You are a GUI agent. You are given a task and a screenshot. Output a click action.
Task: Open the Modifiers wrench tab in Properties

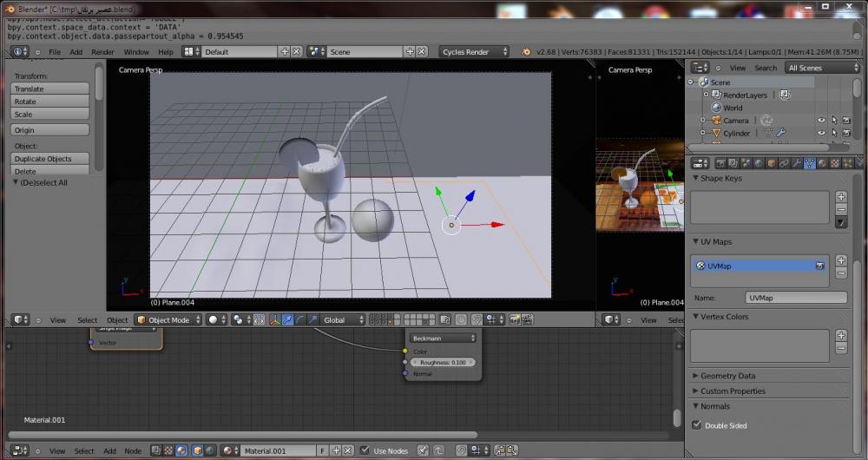[797, 163]
